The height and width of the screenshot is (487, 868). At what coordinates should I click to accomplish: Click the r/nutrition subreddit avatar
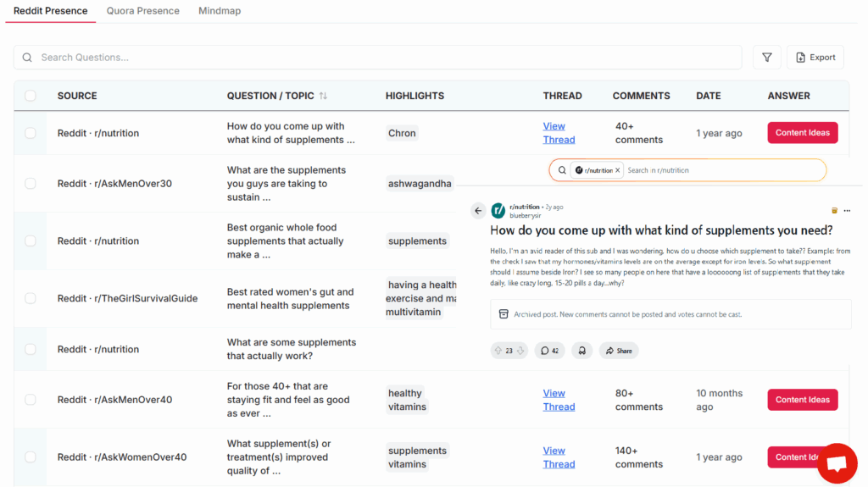click(498, 210)
